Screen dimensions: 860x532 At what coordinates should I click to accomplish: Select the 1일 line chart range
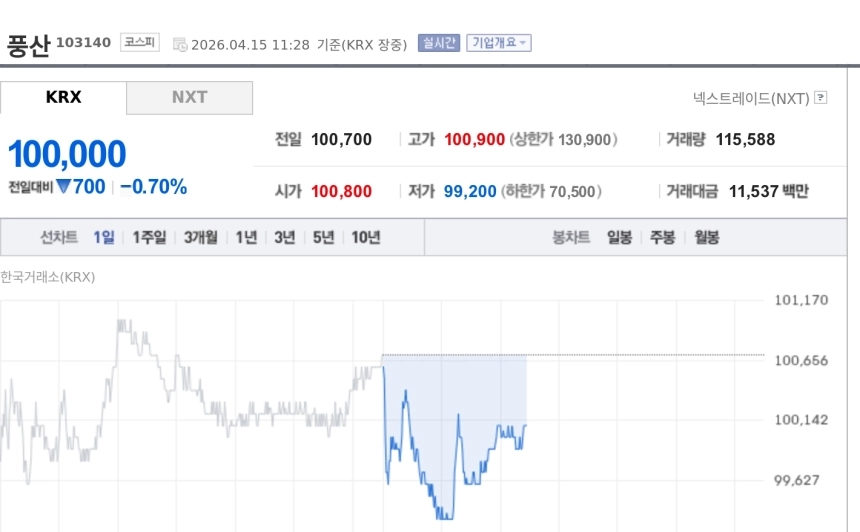click(104, 238)
